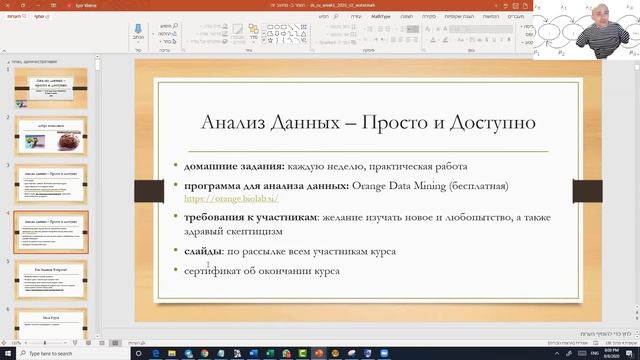
Task: Click the clear formatting icon
Action: (x=428, y=29)
